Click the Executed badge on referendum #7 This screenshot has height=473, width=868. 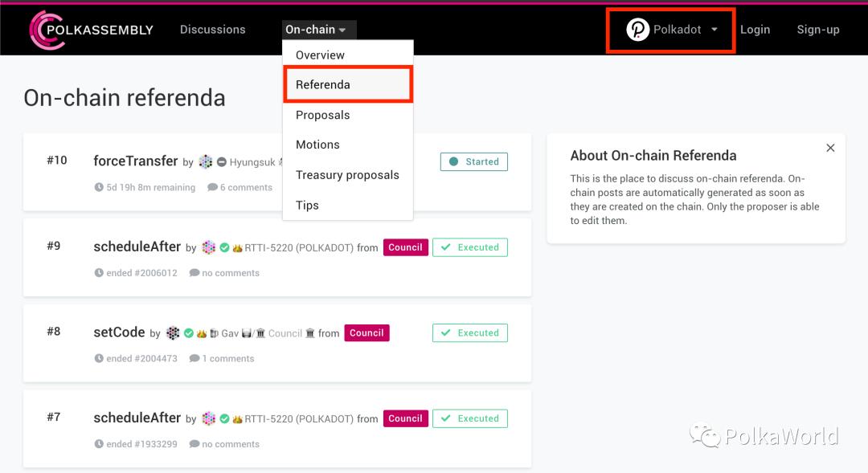point(470,418)
